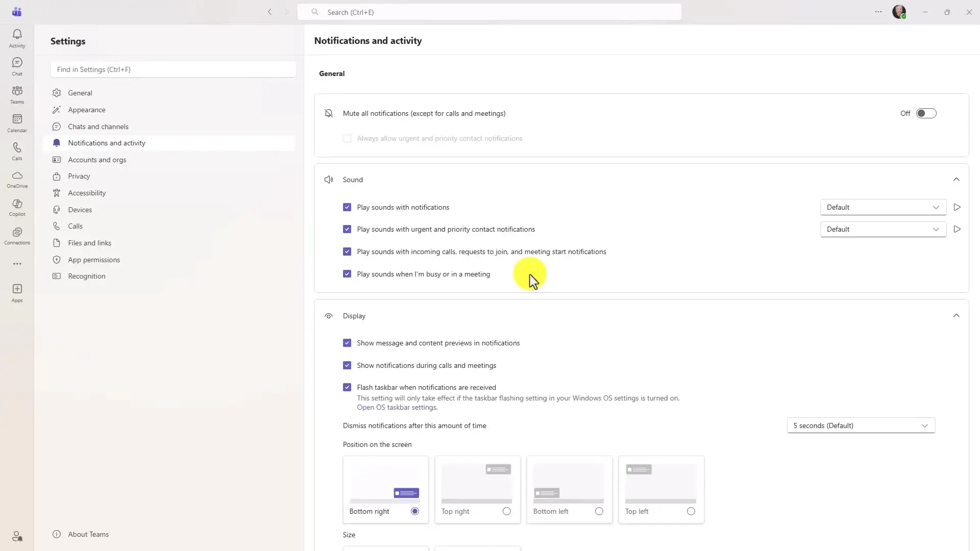
Task: Uncheck Flash taskbar when notifications are received
Action: pos(347,387)
